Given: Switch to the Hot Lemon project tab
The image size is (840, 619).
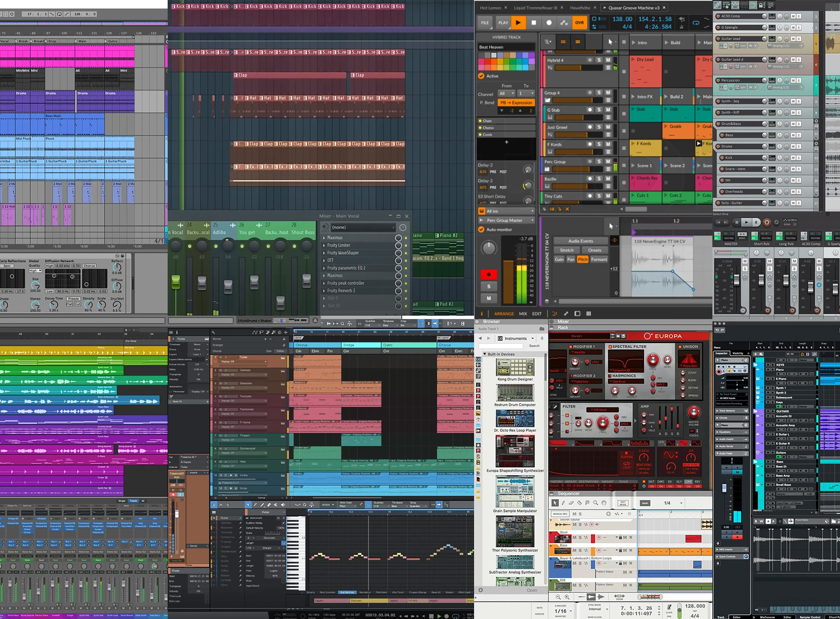Looking at the screenshot, I should pyautogui.click(x=490, y=8).
